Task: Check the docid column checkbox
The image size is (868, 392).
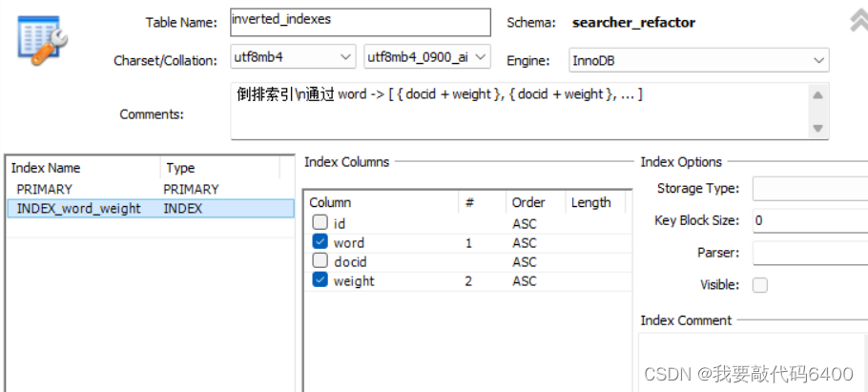Action: tap(320, 260)
